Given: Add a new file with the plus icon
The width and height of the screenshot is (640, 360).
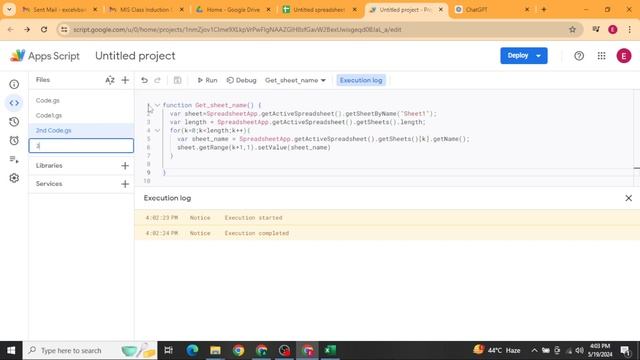Looking at the screenshot, I should coord(125,80).
